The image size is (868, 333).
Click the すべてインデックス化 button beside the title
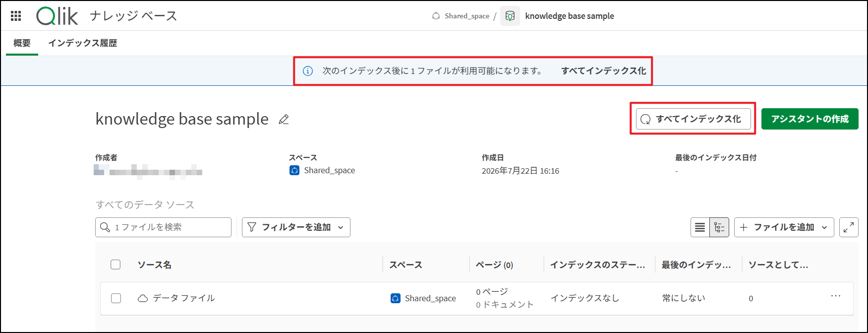tap(693, 119)
